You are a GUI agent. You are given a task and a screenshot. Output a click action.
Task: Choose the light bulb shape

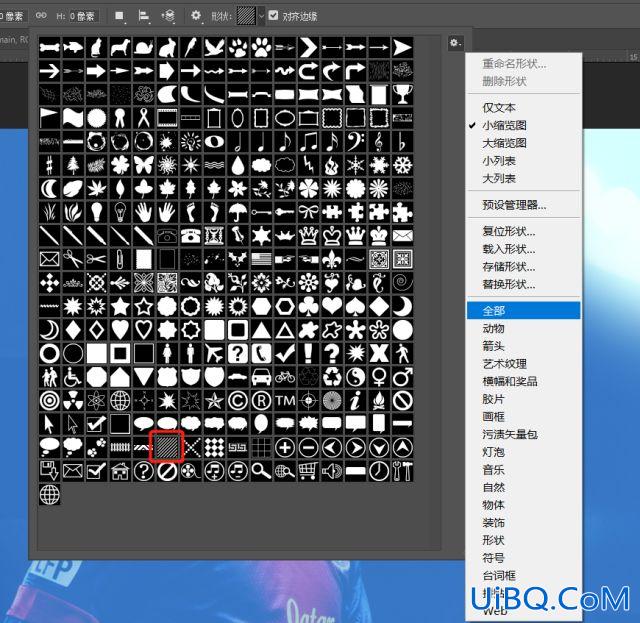(x=97, y=212)
